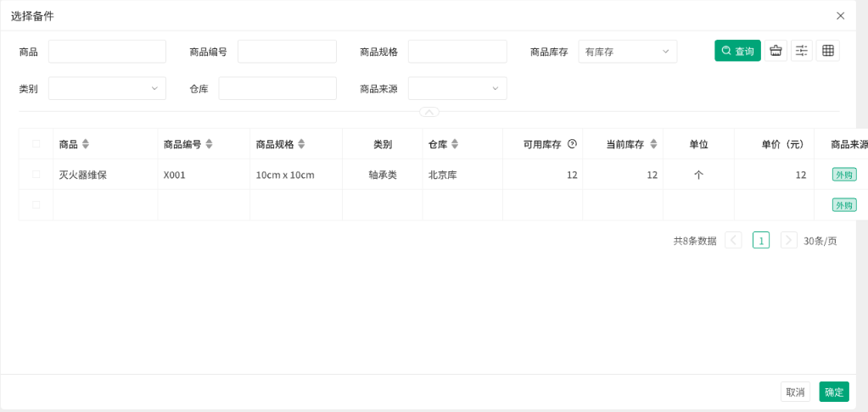The image size is (868, 412).
Task: Check the 灭火器维保 row checkbox
Action: click(36, 175)
